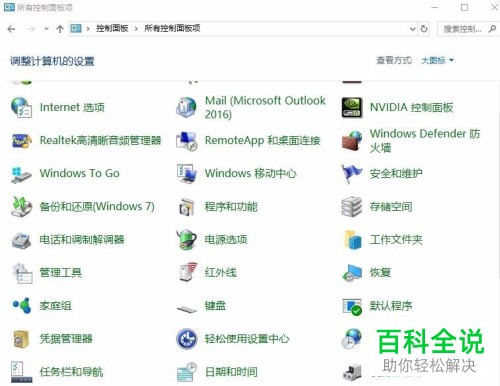Image resolution: width=500 pixels, height=386 pixels.
Task: Go back with the Back arrow
Action: coord(11,29)
